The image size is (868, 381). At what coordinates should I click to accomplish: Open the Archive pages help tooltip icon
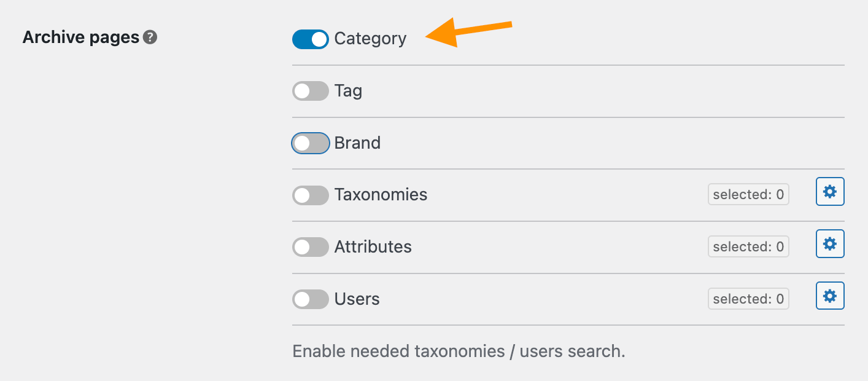click(x=150, y=37)
